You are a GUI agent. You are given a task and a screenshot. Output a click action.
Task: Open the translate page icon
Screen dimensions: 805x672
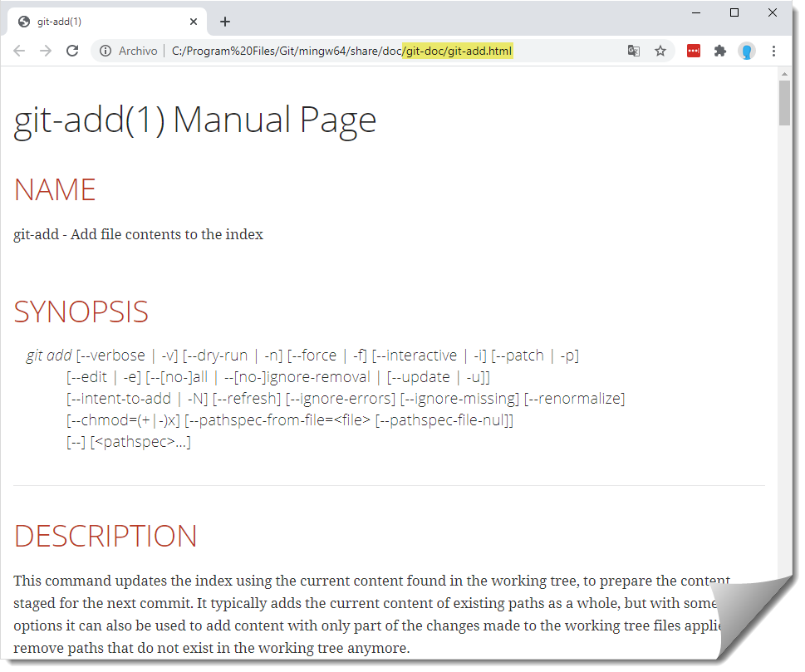[634, 52]
